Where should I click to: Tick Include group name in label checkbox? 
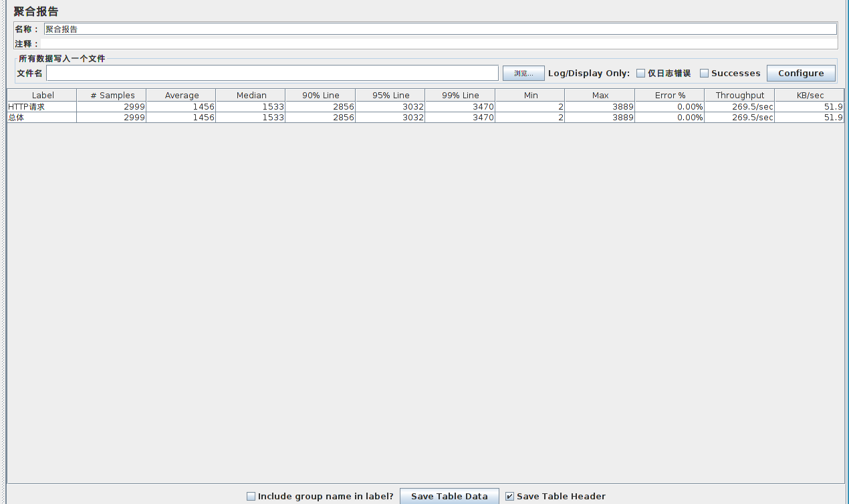[x=251, y=496]
